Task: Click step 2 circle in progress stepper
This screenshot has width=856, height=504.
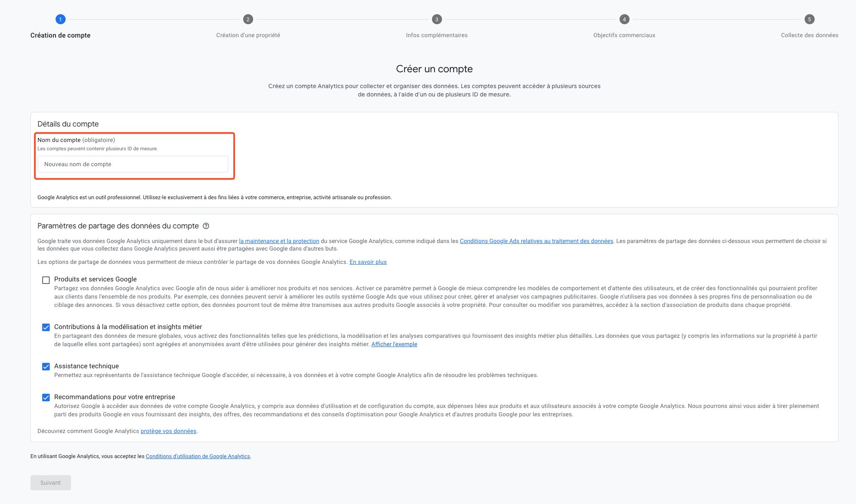Action: click(248, 19)
